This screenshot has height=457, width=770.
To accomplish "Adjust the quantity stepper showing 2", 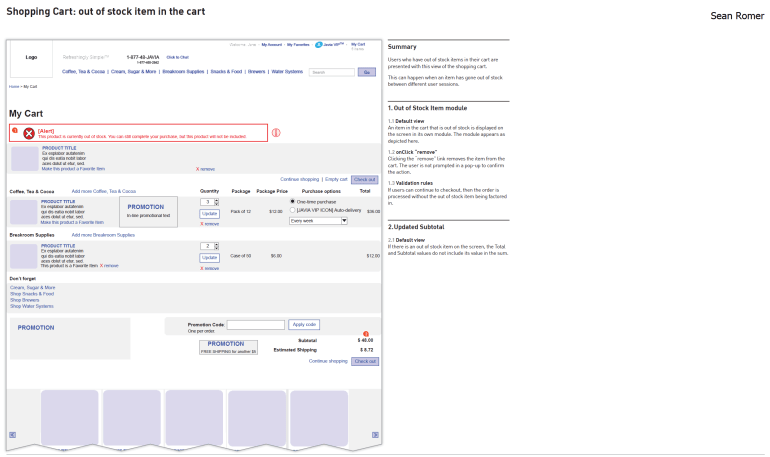I will (x=217, y=246).
